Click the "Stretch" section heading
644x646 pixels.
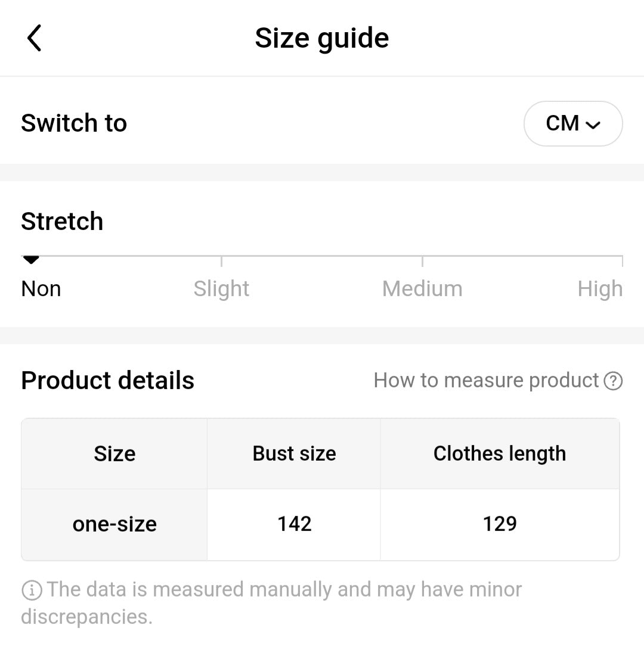pos(62,222)
